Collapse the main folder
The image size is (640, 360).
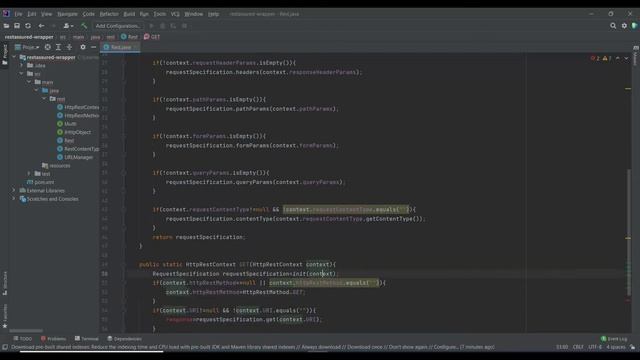(29, 82)
